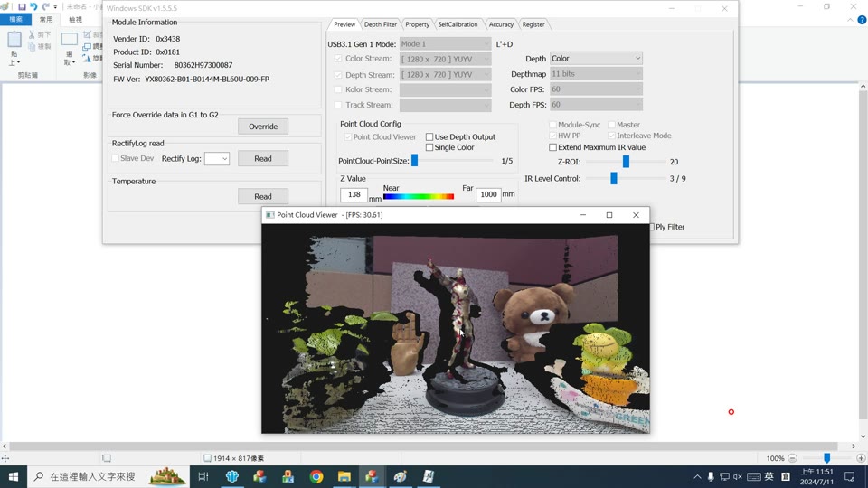Enable the Use Depth Output checkbox

[x=429, y=136]
